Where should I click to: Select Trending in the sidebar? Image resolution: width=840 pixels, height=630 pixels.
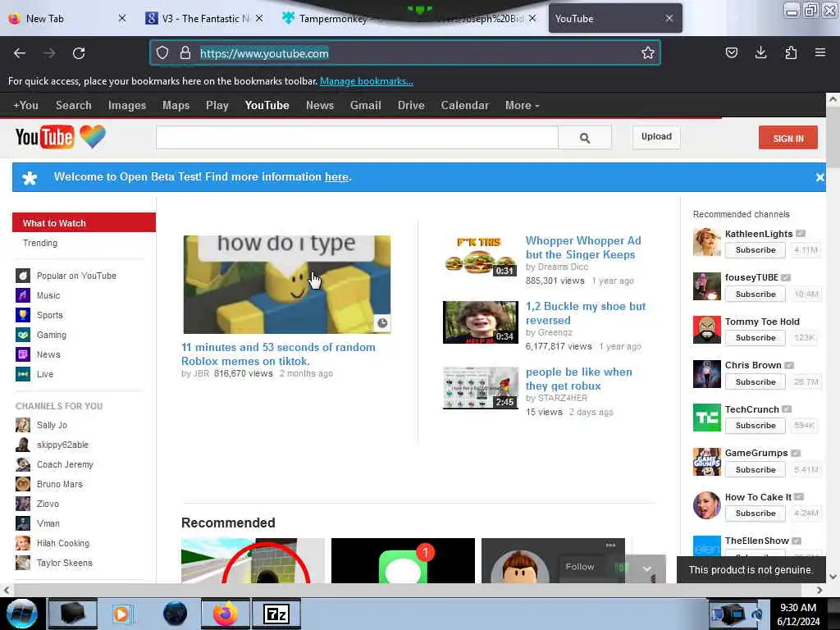40,243
